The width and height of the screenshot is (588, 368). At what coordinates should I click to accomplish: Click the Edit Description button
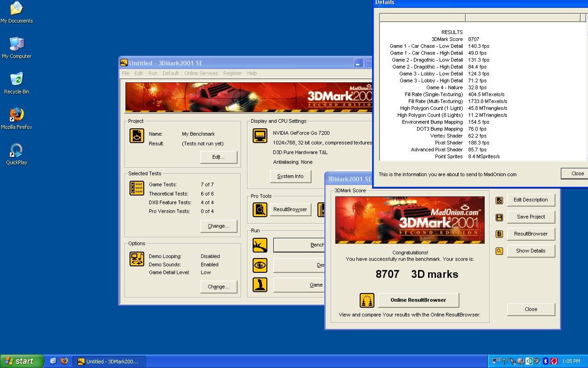point(531,200)
